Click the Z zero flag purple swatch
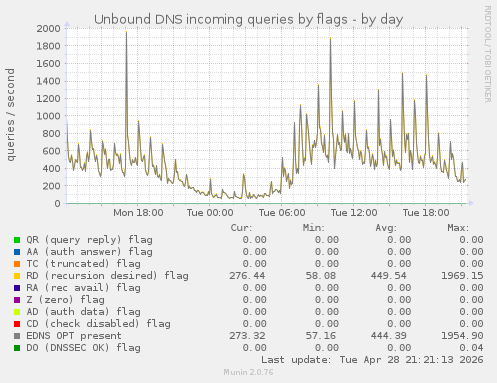The width and height of the screenshot is (497, 383). (17, 300)
